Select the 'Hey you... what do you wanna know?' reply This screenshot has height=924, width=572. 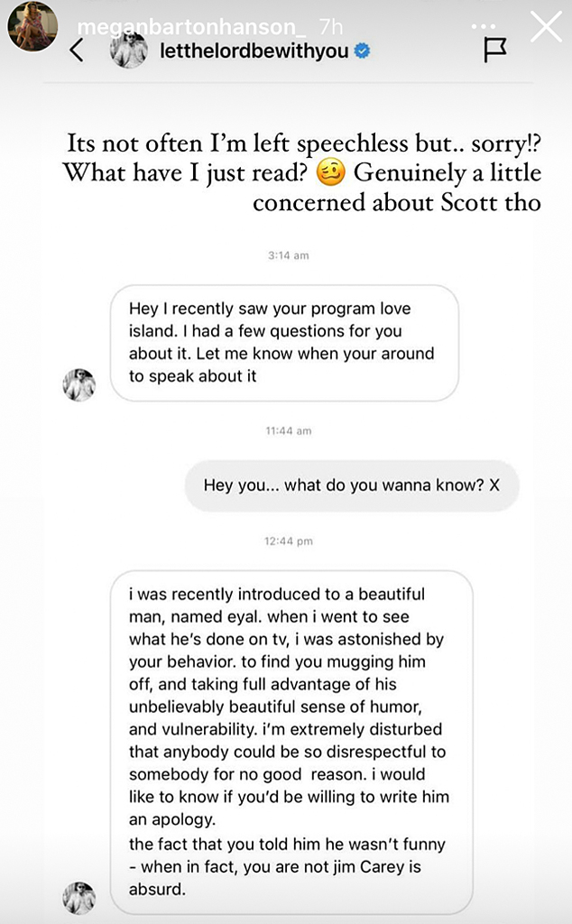pos(352,485)
